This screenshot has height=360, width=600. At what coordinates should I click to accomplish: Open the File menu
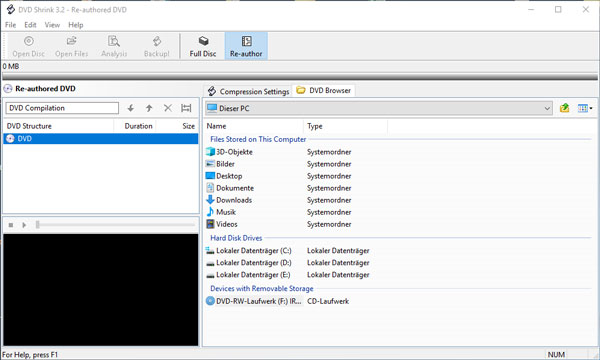pyautogui.click(x=10, y=25)
